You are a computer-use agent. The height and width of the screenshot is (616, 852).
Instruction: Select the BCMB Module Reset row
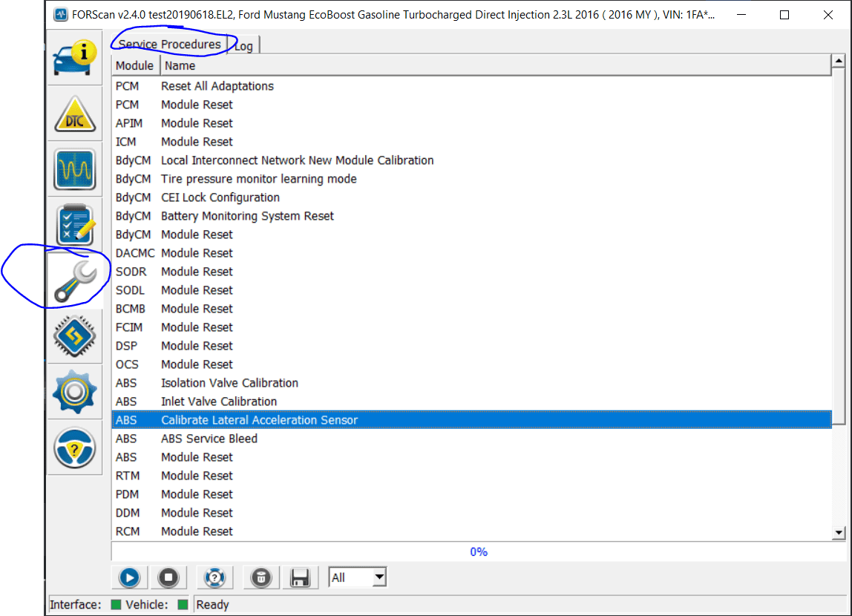coord(472,309)
